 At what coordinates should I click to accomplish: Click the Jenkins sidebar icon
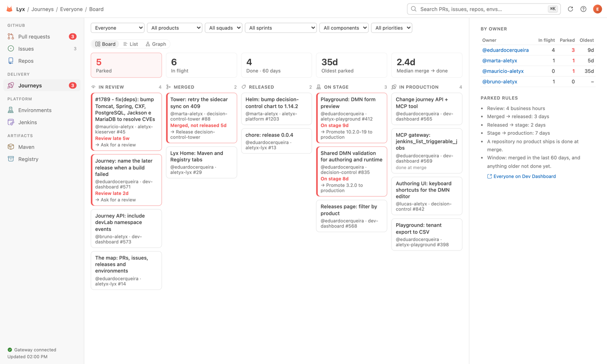coord(11,123)
